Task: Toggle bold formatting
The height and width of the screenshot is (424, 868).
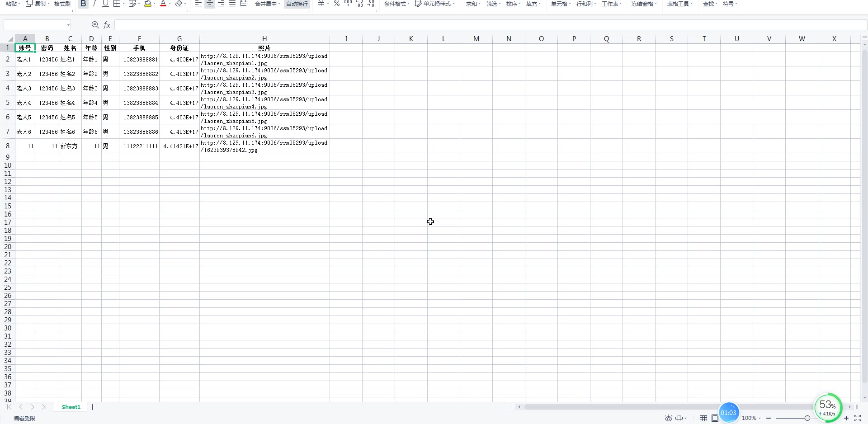Action: [83, 4]
